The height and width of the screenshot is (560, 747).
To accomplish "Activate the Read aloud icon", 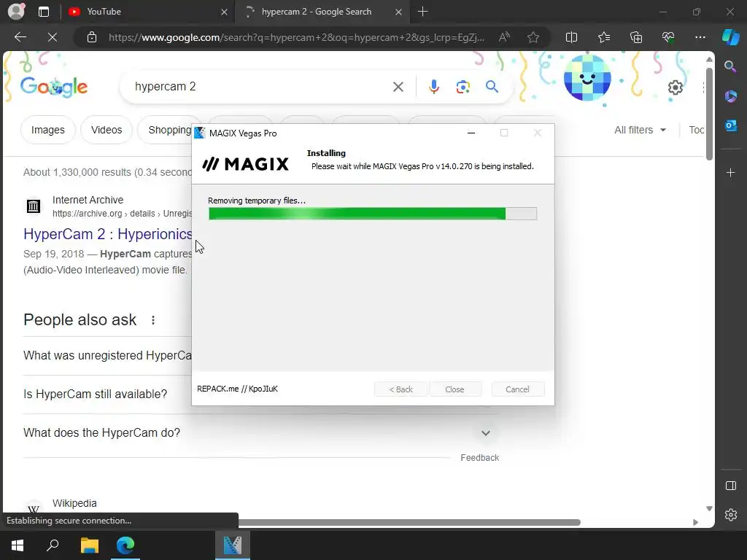I will (504, 37).
